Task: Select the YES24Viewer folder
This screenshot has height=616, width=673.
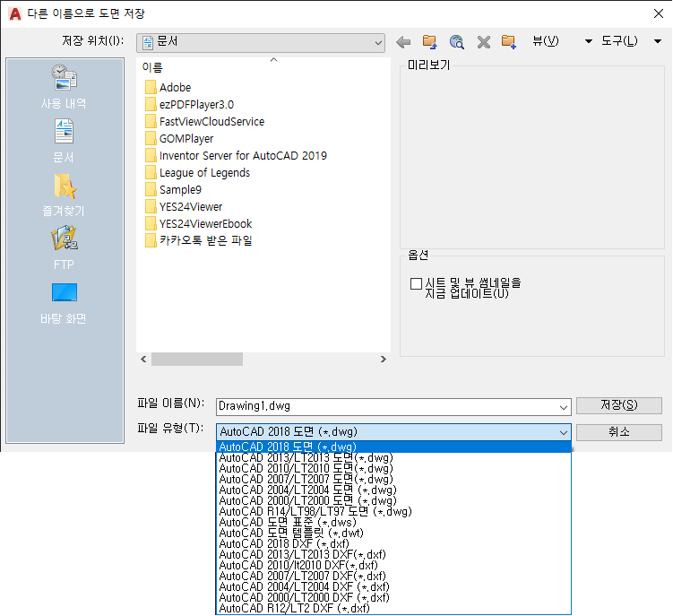Action: 184,206
